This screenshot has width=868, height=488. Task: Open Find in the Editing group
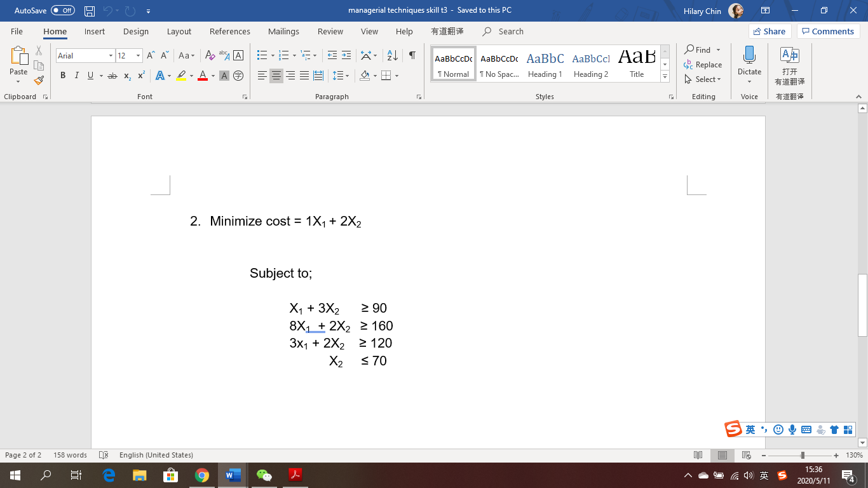click(x=701, y=50)
